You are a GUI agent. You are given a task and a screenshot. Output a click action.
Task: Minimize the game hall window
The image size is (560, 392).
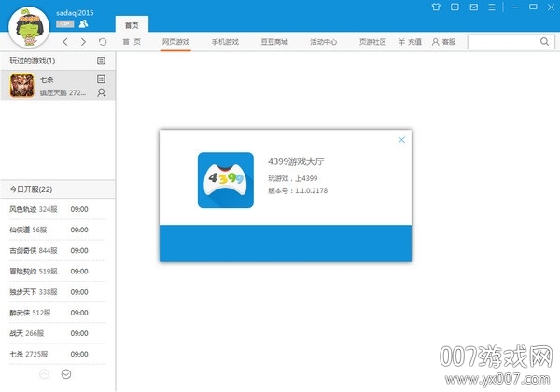coord(515,7)
